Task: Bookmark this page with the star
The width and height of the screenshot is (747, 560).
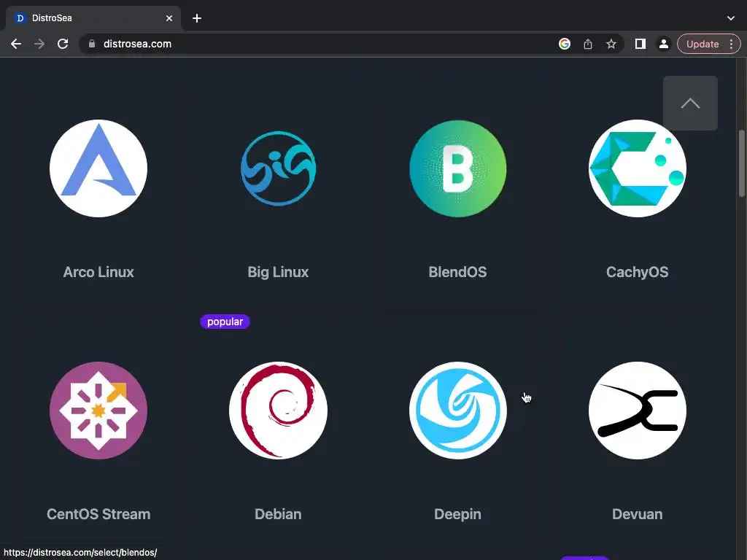Action: point(611,44)
